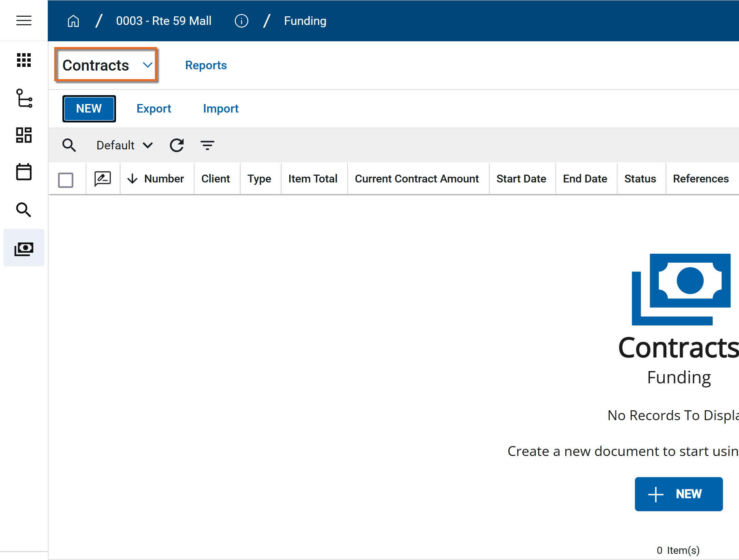Open the filter options icon
This screenshot has height=560, width=739.
click(207, 145)
